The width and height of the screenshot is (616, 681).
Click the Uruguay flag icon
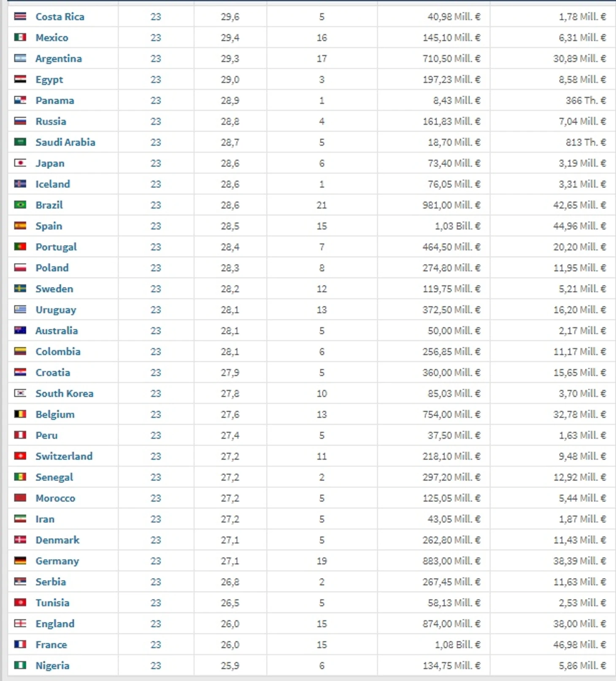20,309
